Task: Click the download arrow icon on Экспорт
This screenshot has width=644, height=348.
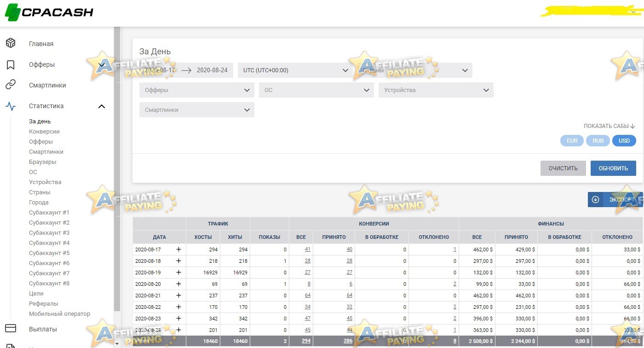Action: [x=595, y=199]
